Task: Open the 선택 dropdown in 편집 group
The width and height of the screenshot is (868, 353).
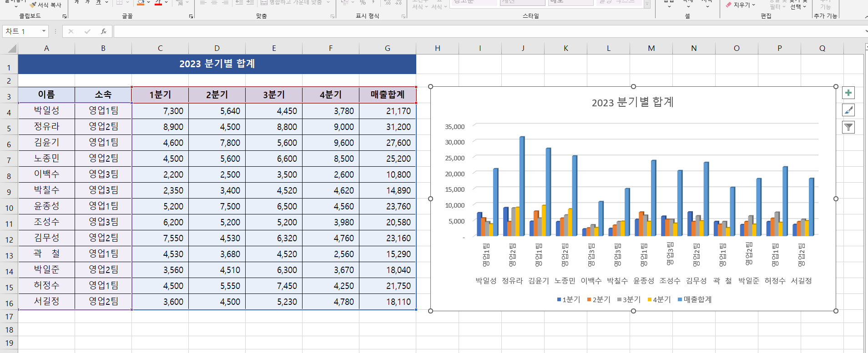Action: (798, 6)
